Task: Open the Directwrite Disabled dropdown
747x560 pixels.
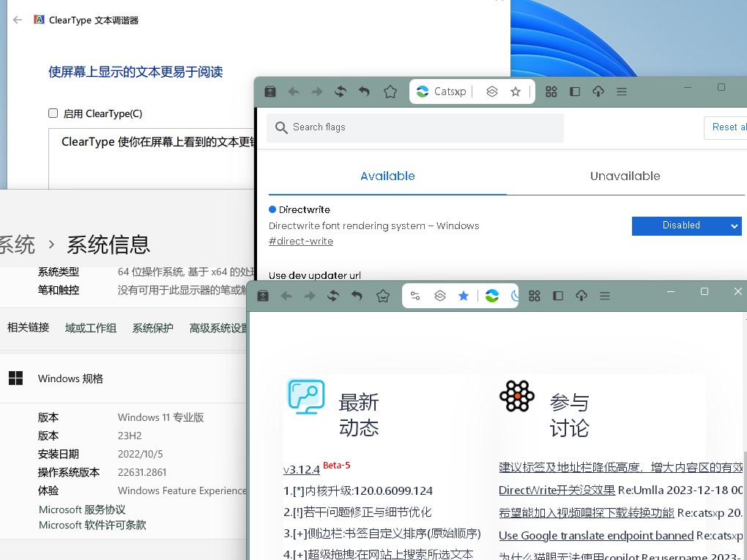Action: (x=686, y=225)
